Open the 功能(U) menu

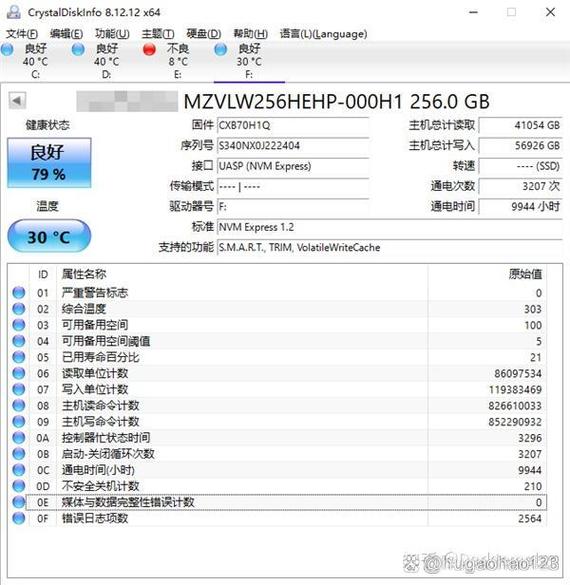click(112, 34)
